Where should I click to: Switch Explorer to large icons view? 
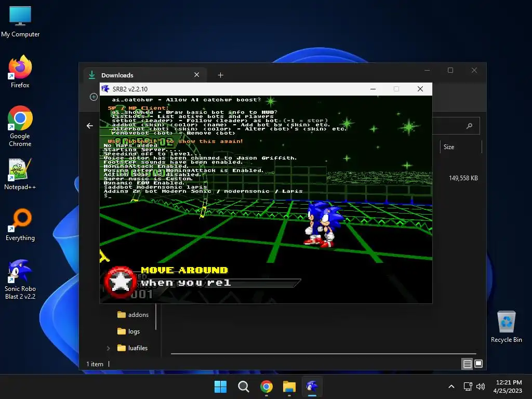click(478, 364)
